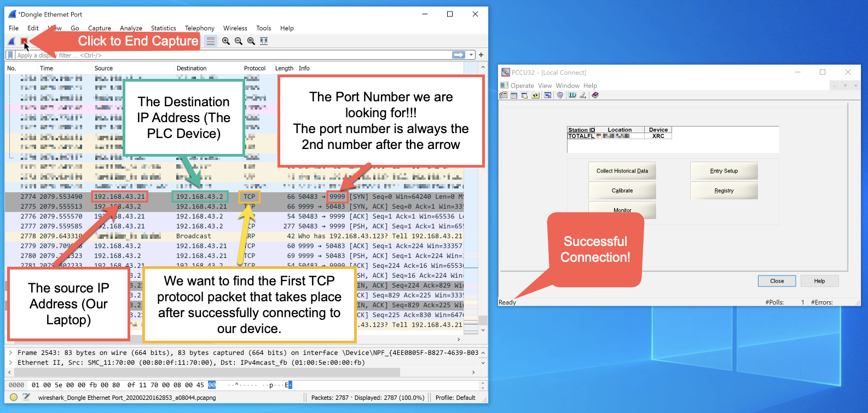The image size is (868, 413).
Task: Open the Telephony menu
Action: click(200, 28)
